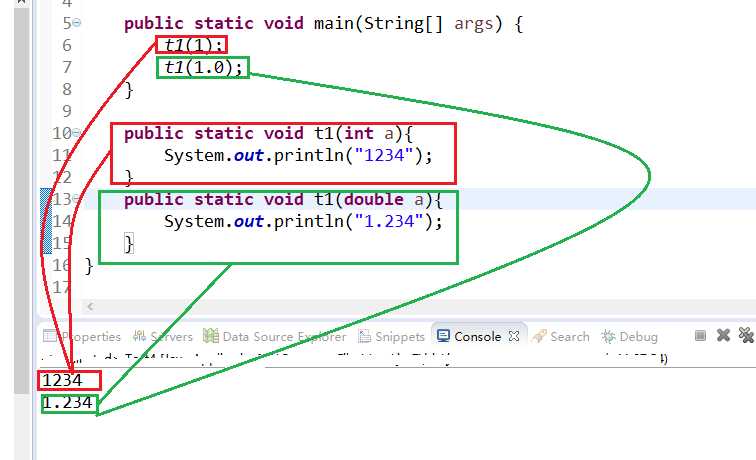
Task: Collapse the main method fold marker
Action: (77, 23)
